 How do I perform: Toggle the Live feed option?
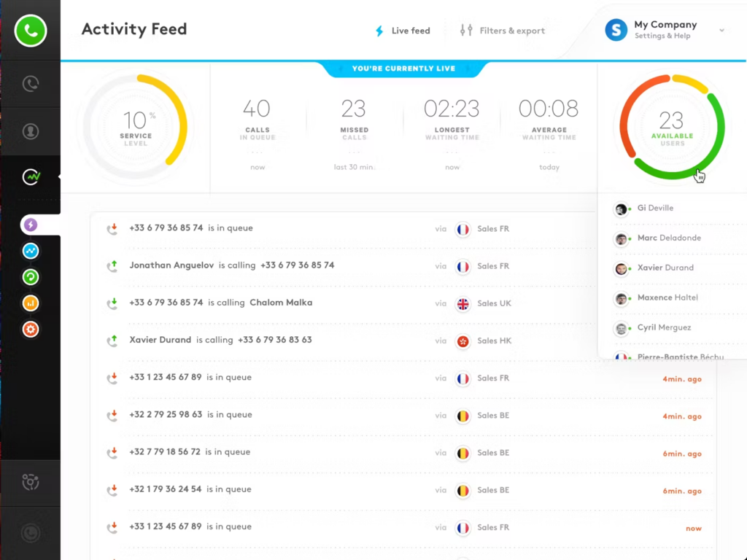tap(403, 31)
